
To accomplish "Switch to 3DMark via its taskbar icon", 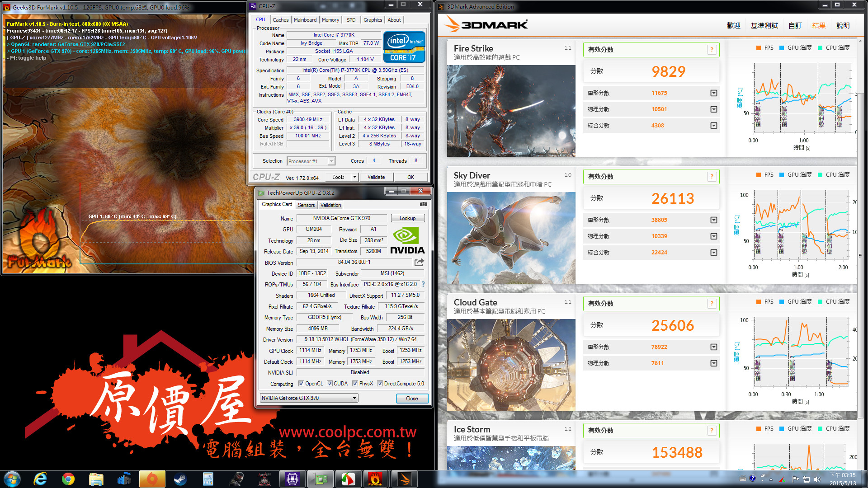I will coord(404,479).
